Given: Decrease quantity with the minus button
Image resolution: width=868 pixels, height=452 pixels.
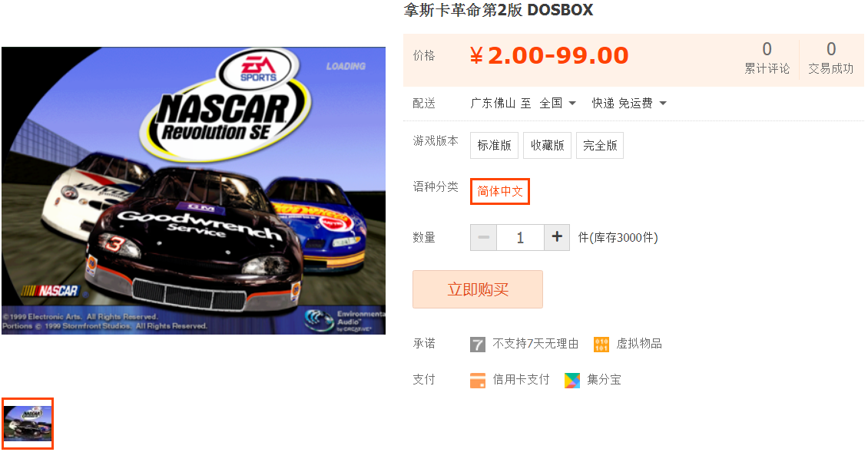Looking at the screenshot, I should (483, 237).
